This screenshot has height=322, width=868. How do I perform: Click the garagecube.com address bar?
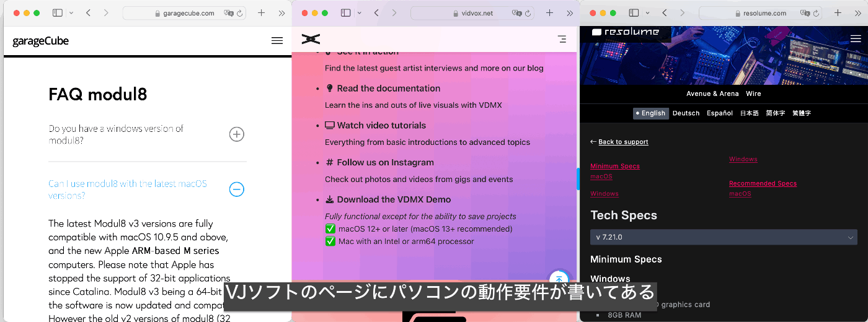coord(184,13)
